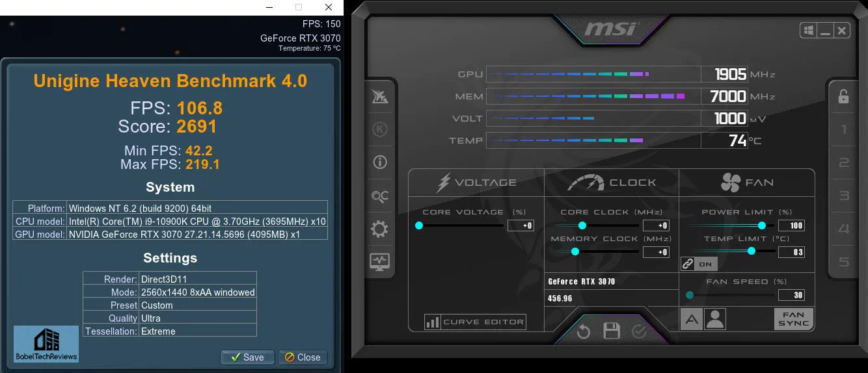Click the memory clock slider handle
Image resolution: width=868 pixels, height=373 pixels.
pyautogui.click(x=575, y=251)
